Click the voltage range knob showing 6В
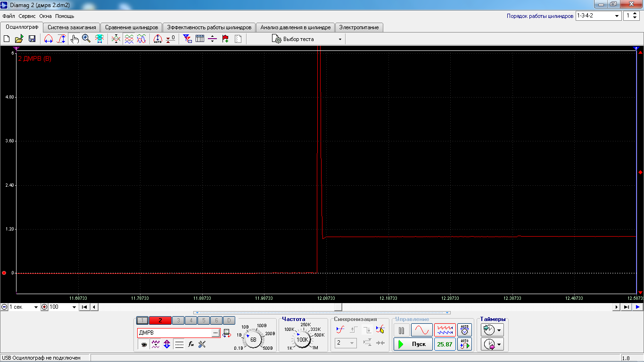Screen dimensions: 644x362 tap(253, 339)
